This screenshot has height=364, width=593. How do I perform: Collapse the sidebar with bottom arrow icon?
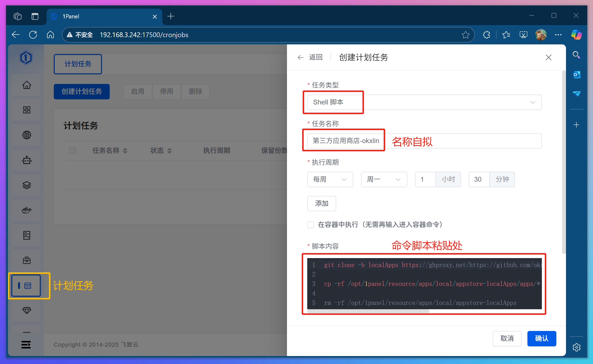coord(26,344)
